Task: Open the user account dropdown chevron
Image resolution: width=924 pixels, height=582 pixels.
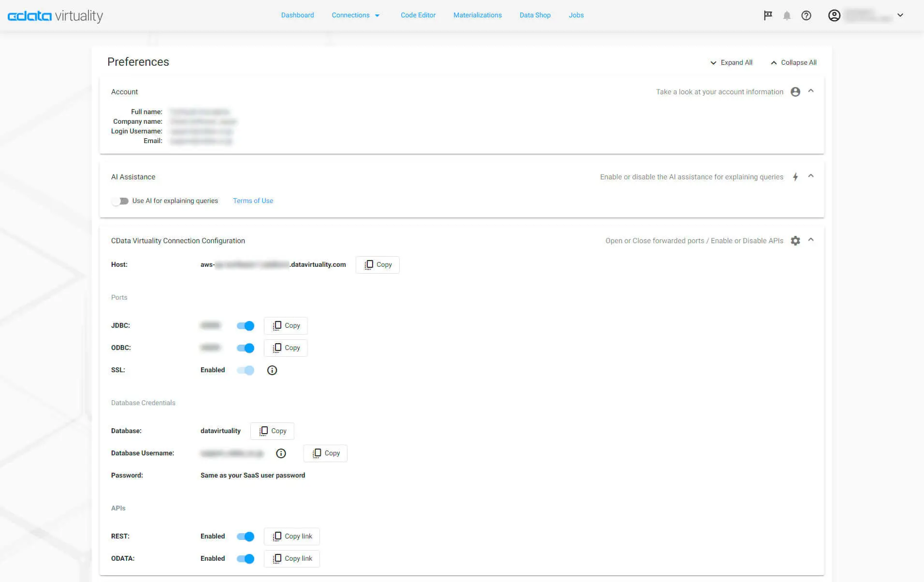Action: pyautogui.click(x=900, y=15)
